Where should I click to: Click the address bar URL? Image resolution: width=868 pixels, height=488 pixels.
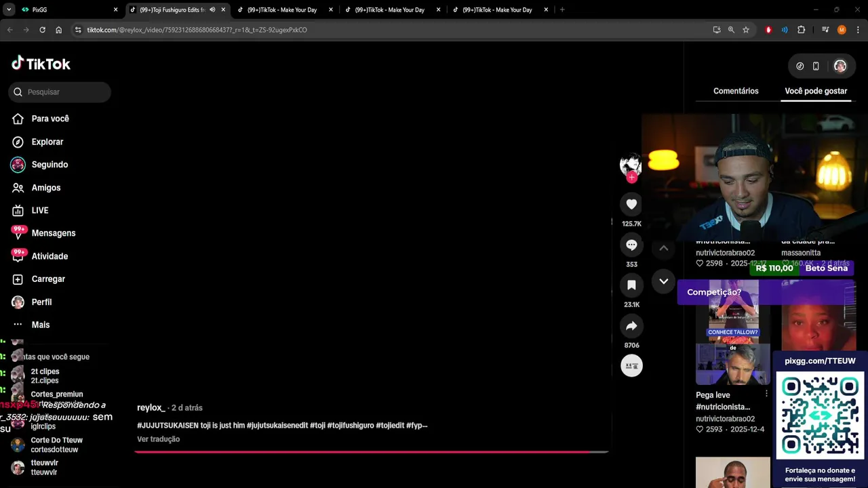[x=197, y=30]
